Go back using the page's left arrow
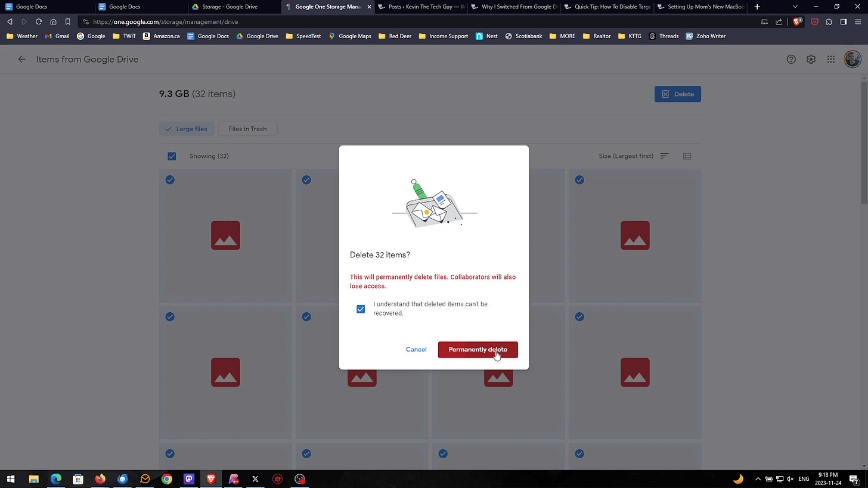Screen dimensions: 868x488 coord(22,60)
